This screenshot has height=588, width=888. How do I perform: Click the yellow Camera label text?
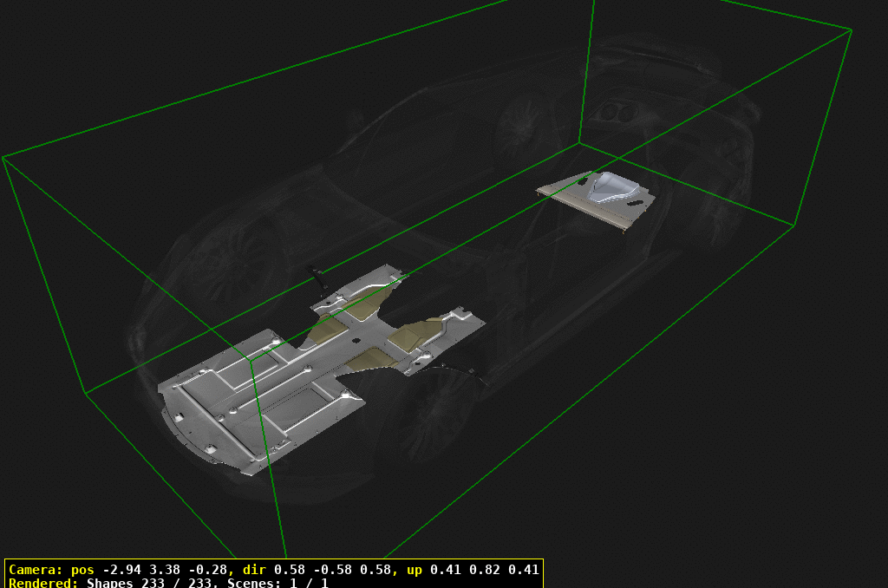pyautogui.click(x=38, y=571)
